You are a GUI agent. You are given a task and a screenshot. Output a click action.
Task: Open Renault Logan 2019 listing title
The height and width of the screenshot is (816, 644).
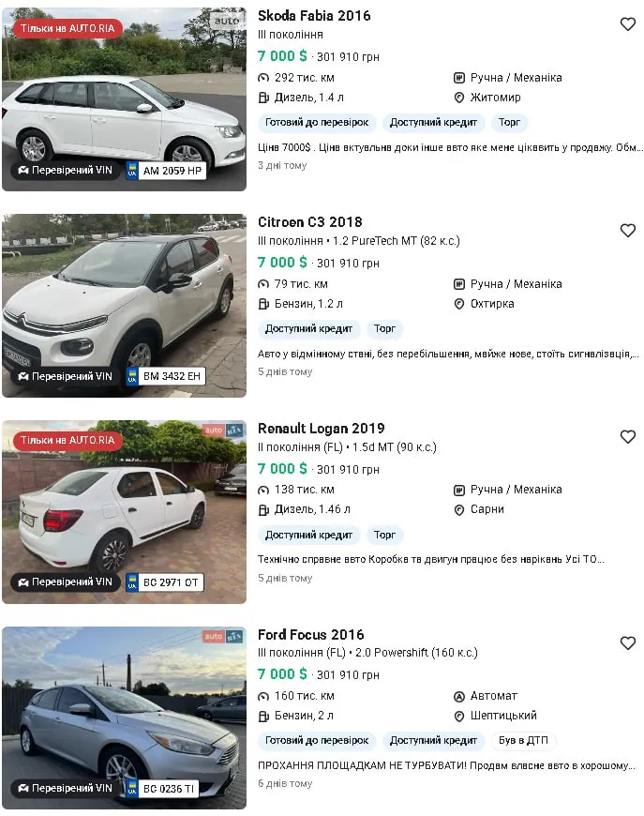coord(321,429)
